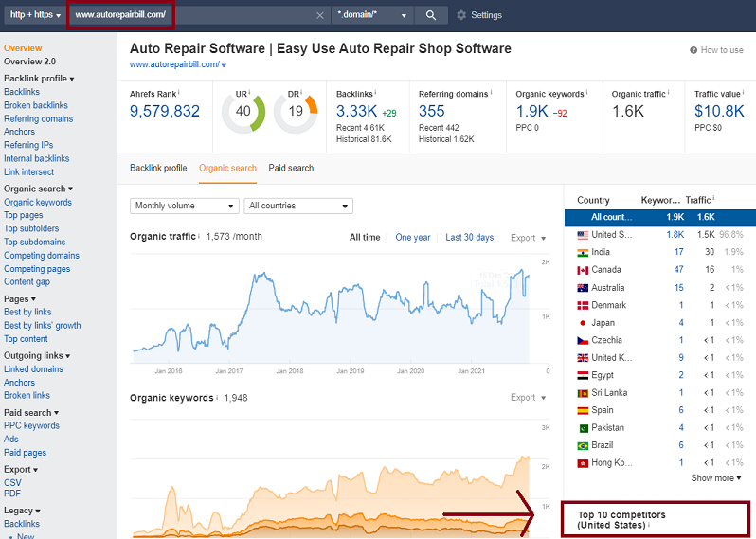Click the $10.8K traffic value

[719, 112]
